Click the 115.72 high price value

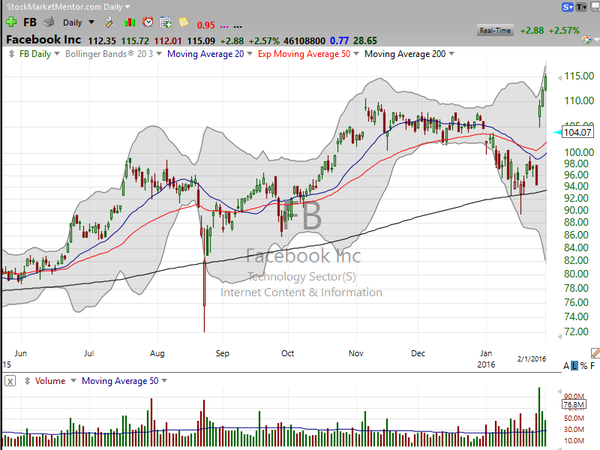click(x=135, y=41)
